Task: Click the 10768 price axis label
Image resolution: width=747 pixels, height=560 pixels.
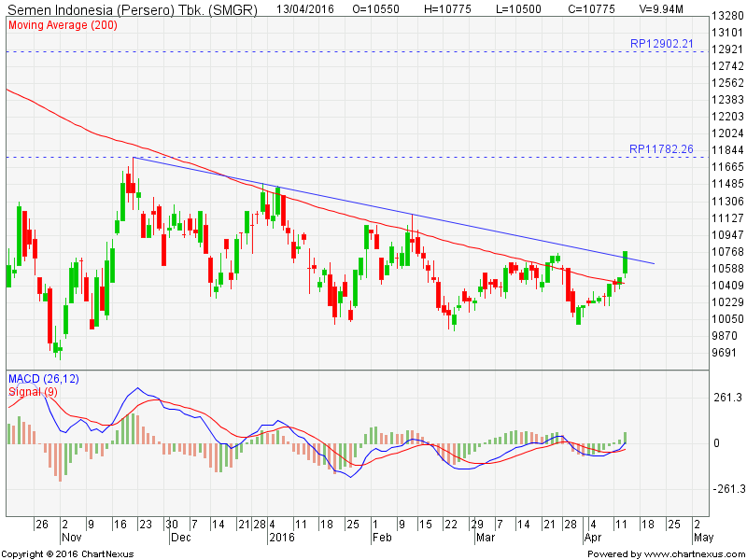Action: 727,252
